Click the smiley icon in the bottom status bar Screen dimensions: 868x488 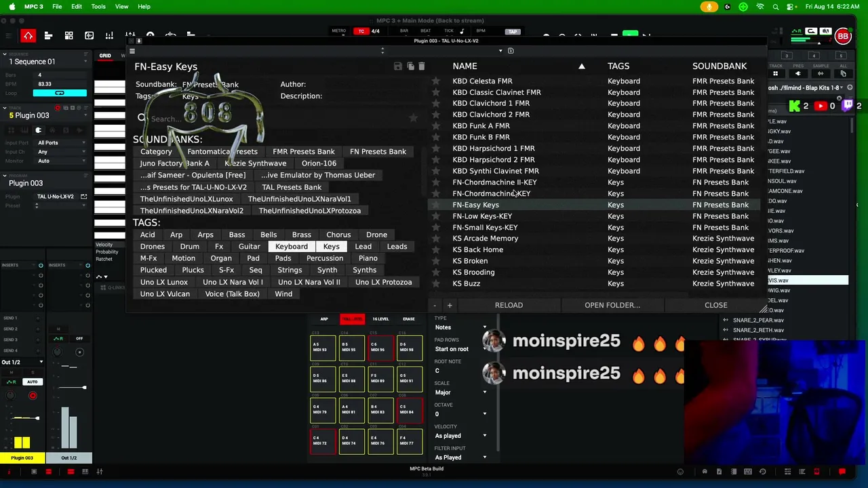point(680,472)
